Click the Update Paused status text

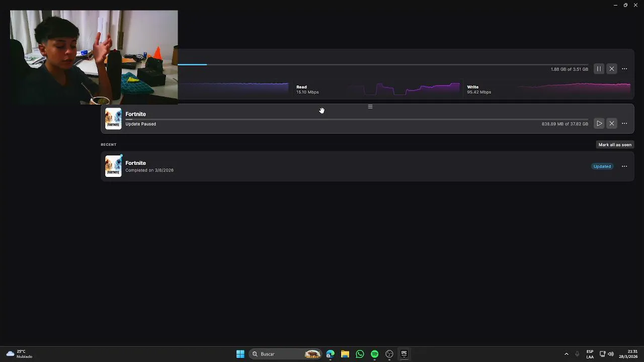(141, 124)
